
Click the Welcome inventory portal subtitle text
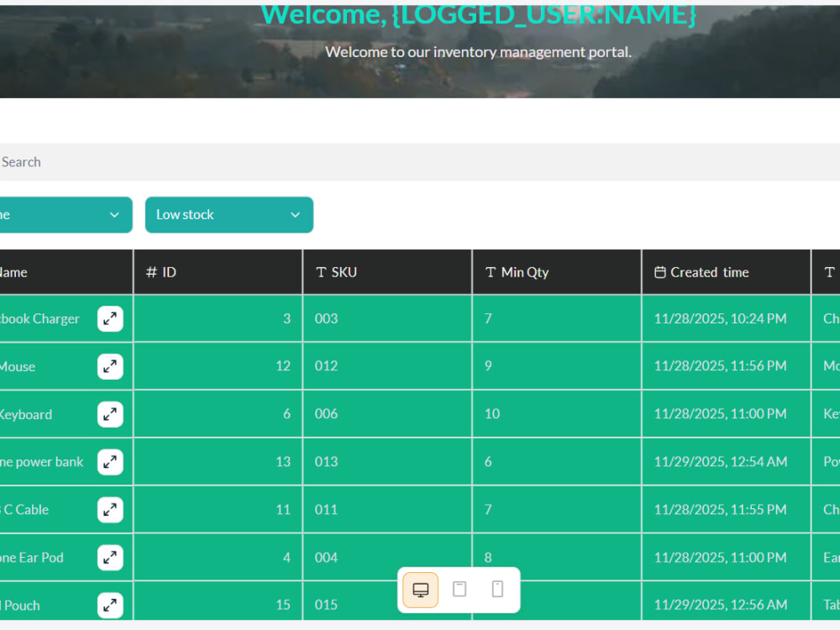479,52
